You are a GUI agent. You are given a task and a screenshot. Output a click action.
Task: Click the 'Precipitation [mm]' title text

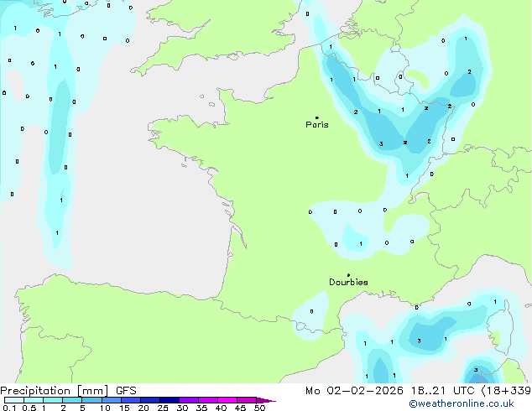click(55, 391)
